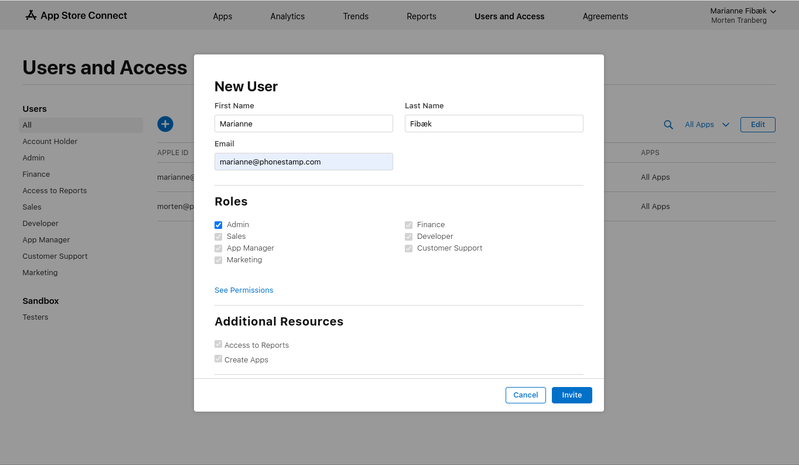Focus the Email input field
The image size is (799, 465).
(304, 162)
